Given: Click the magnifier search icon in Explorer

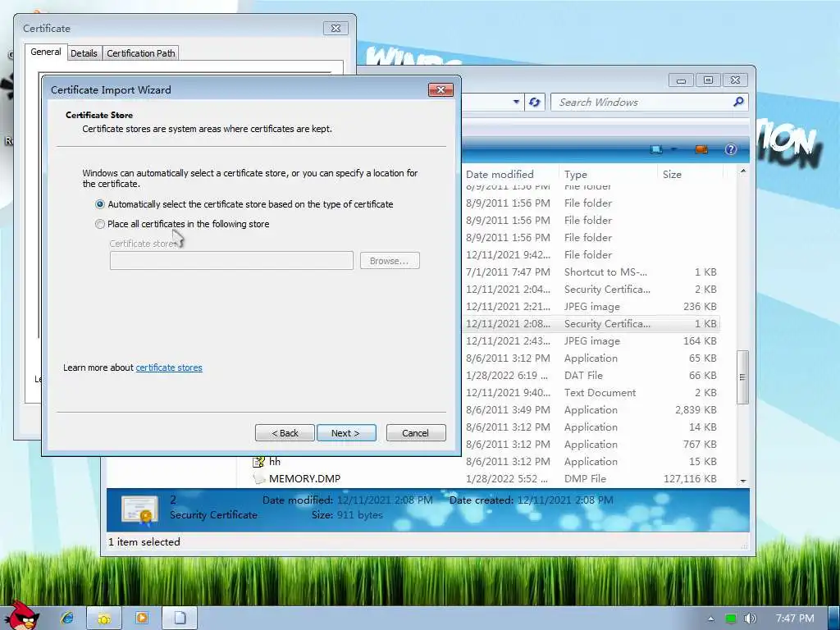Looking at the screenshot, I should click(739, 101).
